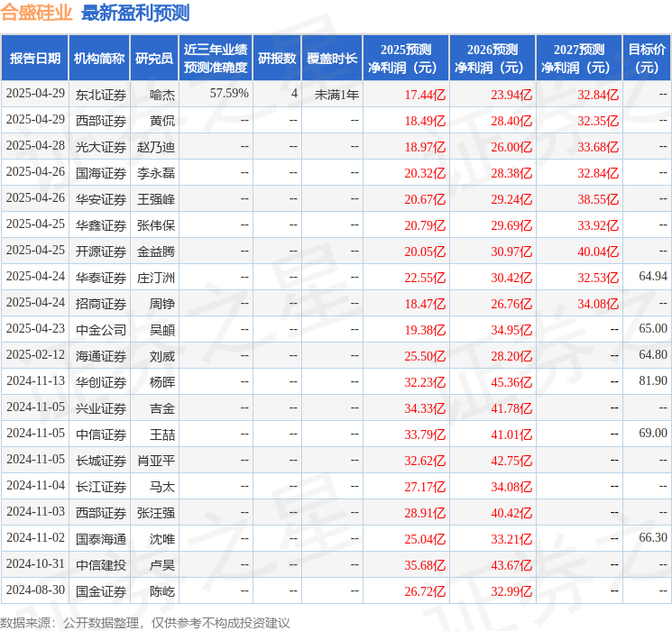672x631 pixels.
Task: Select 东北证券 institution cell
Action: [101, 95]
